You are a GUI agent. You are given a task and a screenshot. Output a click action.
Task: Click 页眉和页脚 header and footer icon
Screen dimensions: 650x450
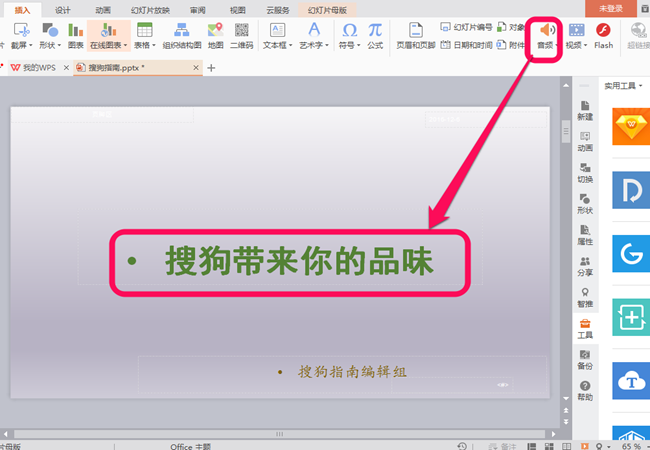(416, 30)
